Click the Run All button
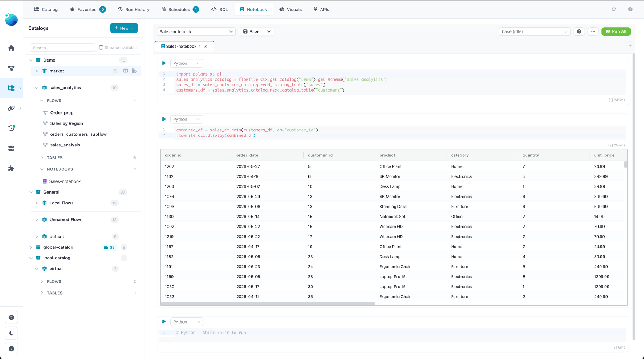The image size is (644, 359). tap(616, 31)
